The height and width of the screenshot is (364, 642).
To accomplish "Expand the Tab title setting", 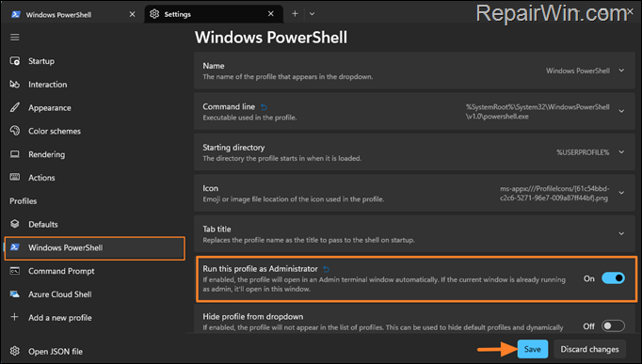I will (x=621, y=234).
